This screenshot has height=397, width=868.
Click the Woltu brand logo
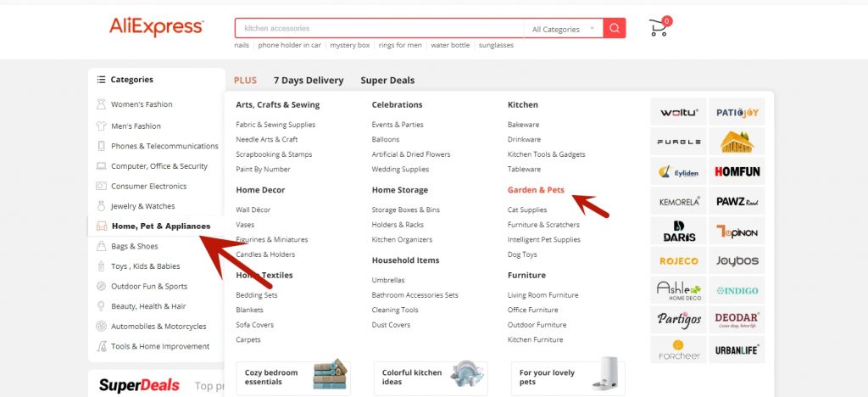[x=678, y=112]
